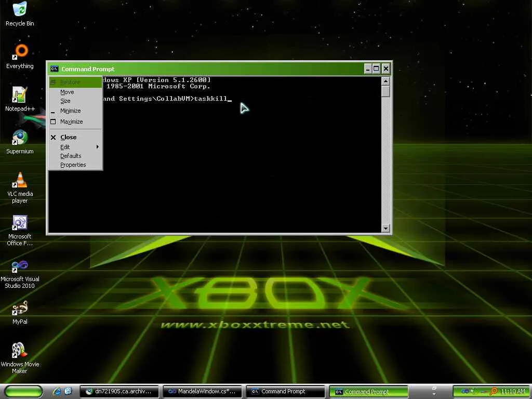Image resolution: width=532 pixels, height=399 pixels.
Task: Click the taskkill command line text
Action: click(210, 98)
